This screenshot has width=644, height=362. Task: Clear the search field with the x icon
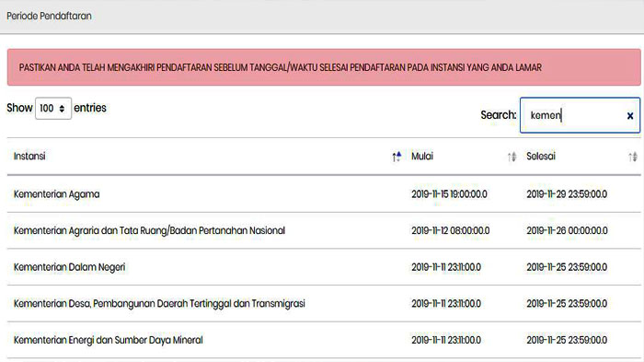[x=630, y=116]
